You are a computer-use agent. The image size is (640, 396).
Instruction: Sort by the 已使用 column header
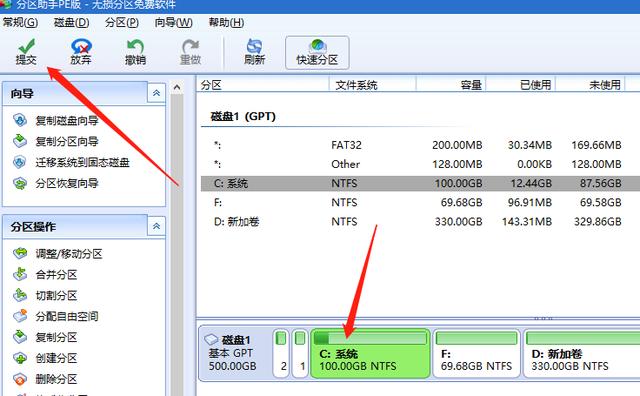[521, 85]
